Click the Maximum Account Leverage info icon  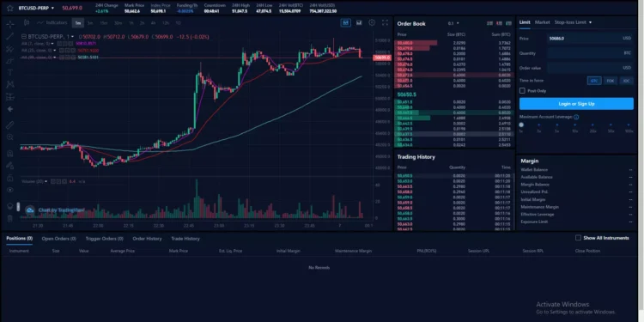pyautogui.click(x=576, y=117)
